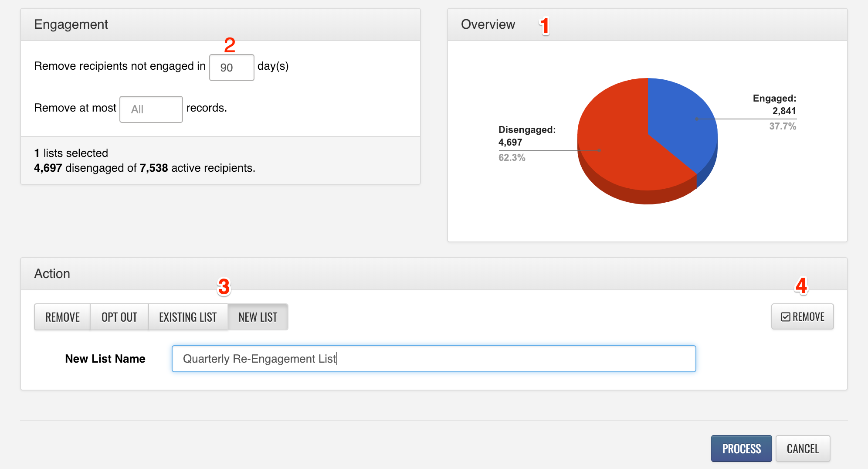Select the OPT OUT action tab
This screenshot has height=469, width=868.
tap(119, 317)
